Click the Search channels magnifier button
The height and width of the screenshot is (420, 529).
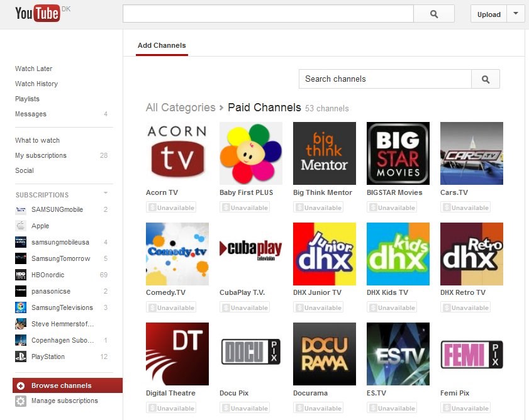click(x=486, y=79)
